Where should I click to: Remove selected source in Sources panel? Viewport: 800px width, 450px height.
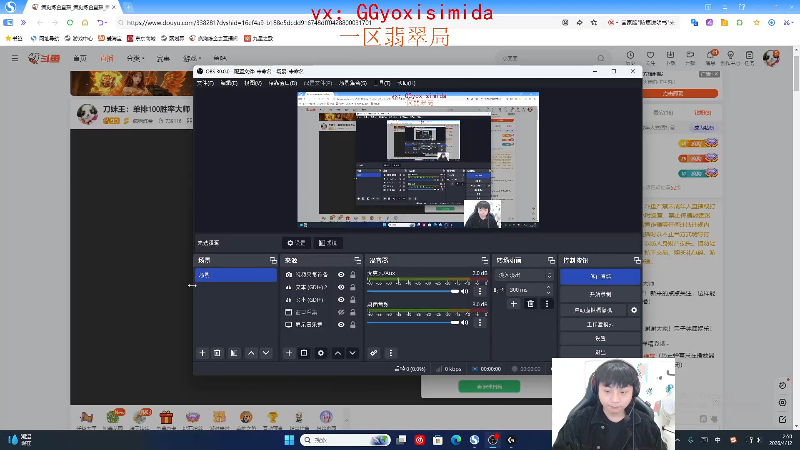point(304,353)
